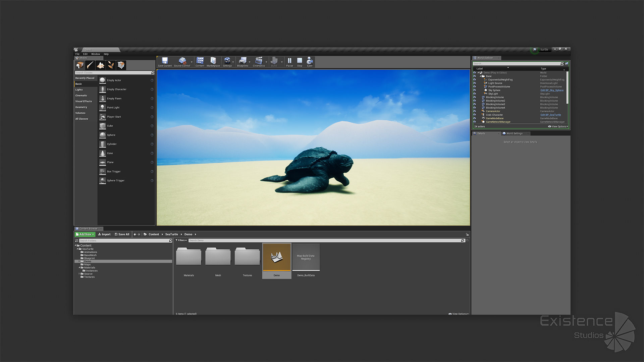Switch to the World Settings tab
The image size is (644, 362).
[x=514, y=133]
